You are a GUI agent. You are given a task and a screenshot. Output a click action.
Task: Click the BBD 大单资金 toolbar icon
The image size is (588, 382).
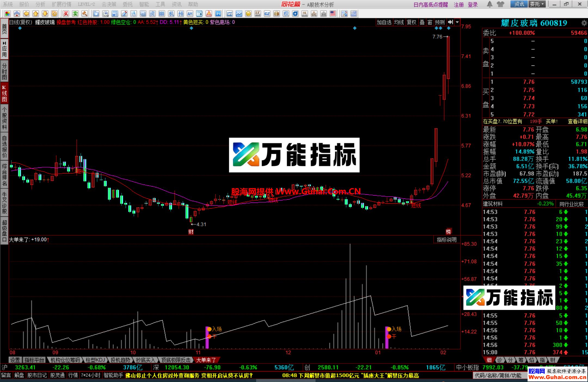pyautogui.click(x=162, y=14)
